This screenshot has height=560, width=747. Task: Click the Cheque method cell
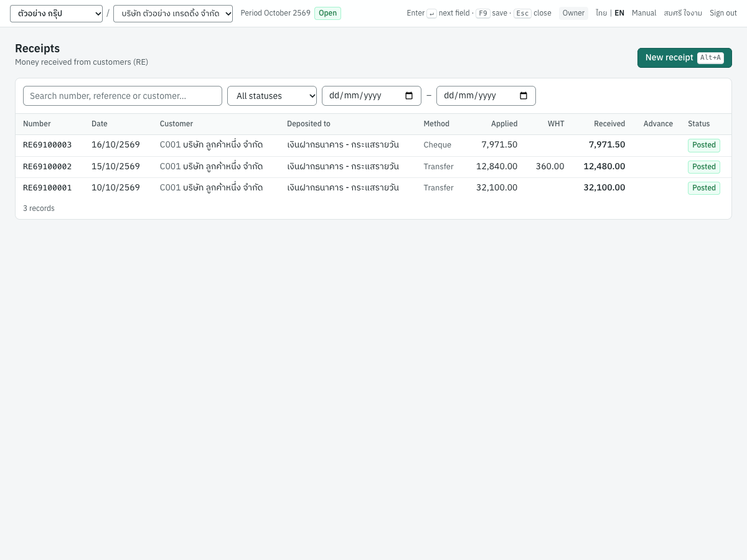point(438,145)
